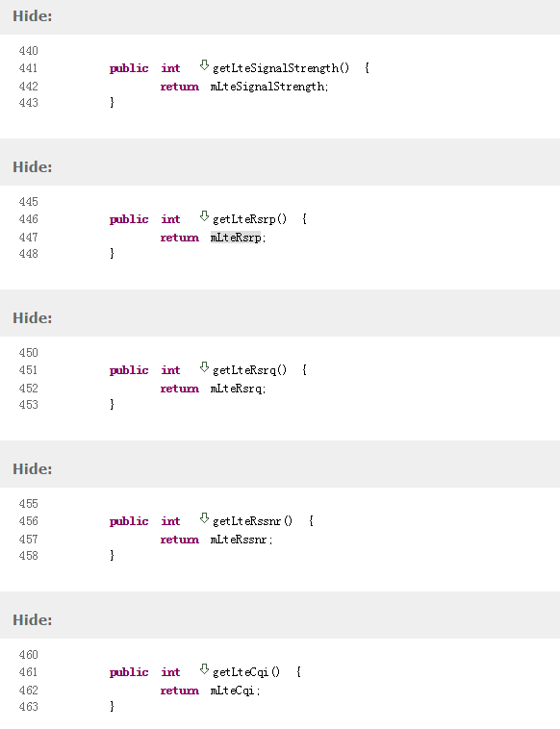
Task: Click the green arrow icon beside getLteRssnr
Action: tap(204, 518)
